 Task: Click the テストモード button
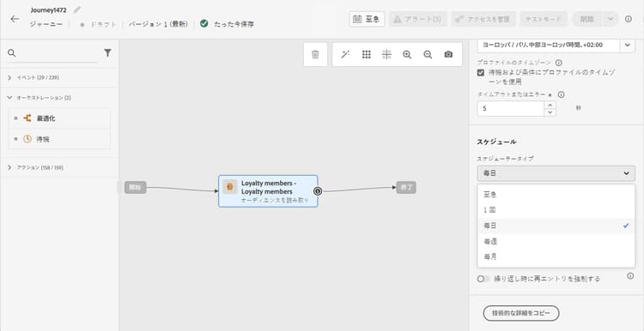[x=544, y=19]
